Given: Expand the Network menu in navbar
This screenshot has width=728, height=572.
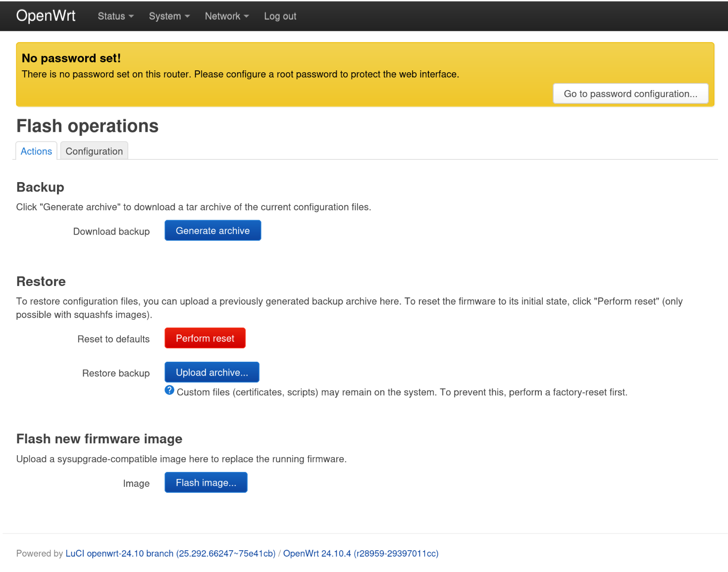Looking at the screenshot, I should [x=226, y=16].
